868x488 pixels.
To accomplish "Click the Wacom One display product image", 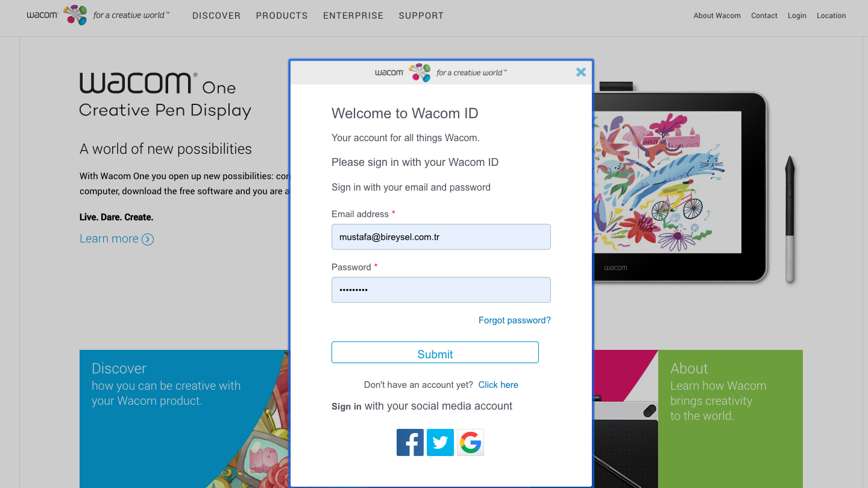I will [x=681, y=187].
